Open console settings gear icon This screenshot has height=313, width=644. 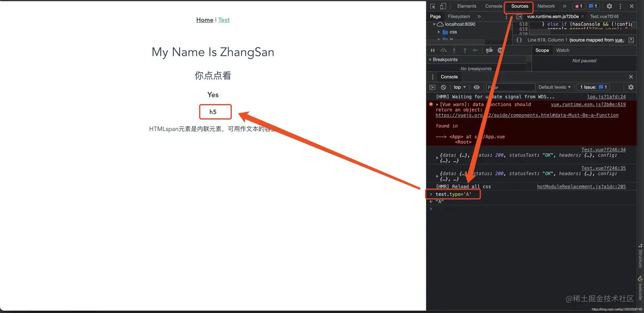[631, 87]
